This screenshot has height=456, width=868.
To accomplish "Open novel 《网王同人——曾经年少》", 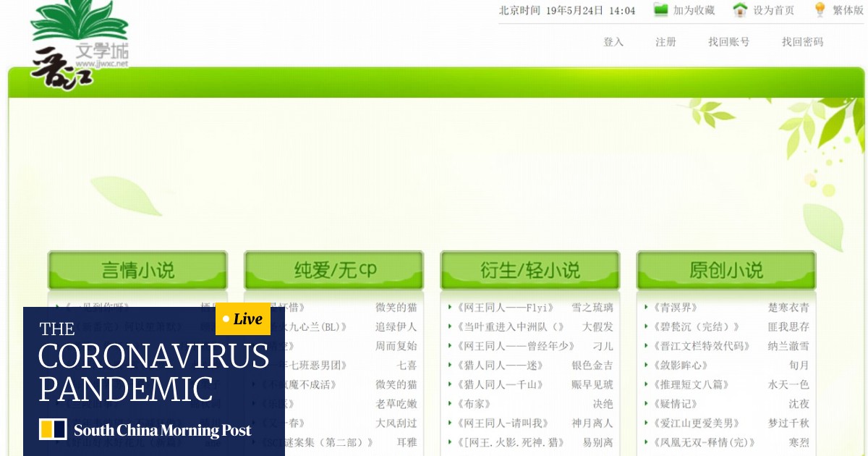I will coord(515,346).
